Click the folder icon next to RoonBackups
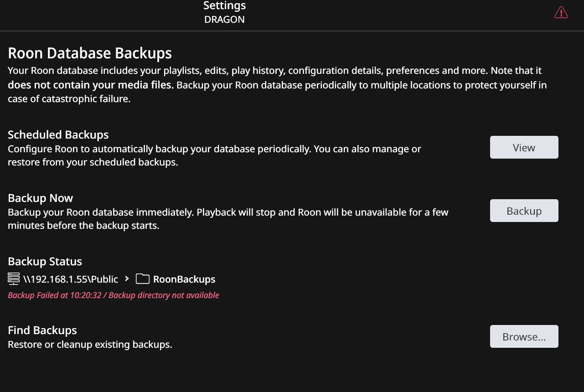Viewport: 584px width, 392px height. (143, 279)
